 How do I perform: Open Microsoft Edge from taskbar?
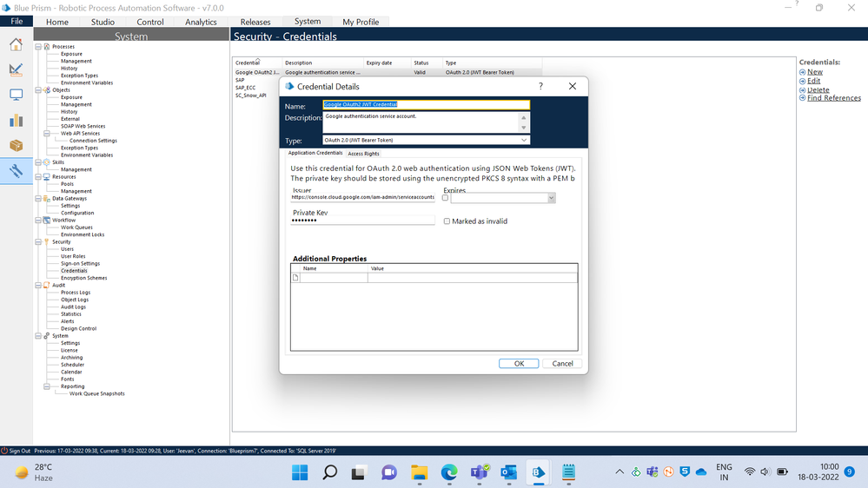click(x=449, y=472)
